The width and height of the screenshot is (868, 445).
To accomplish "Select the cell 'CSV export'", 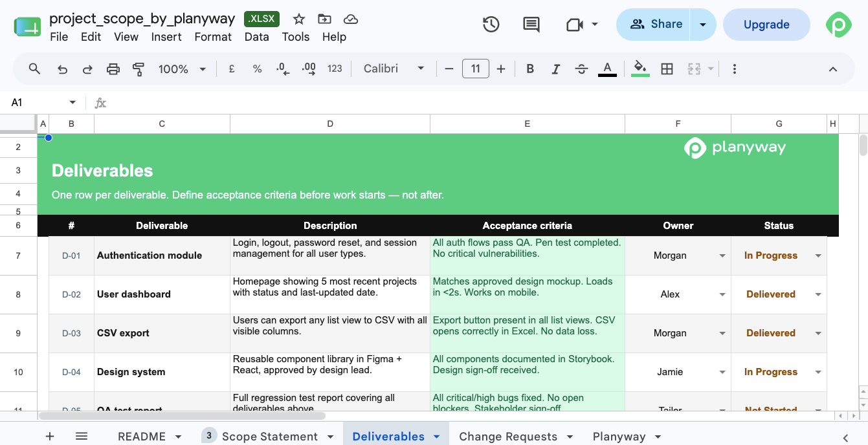I will 162,333.
